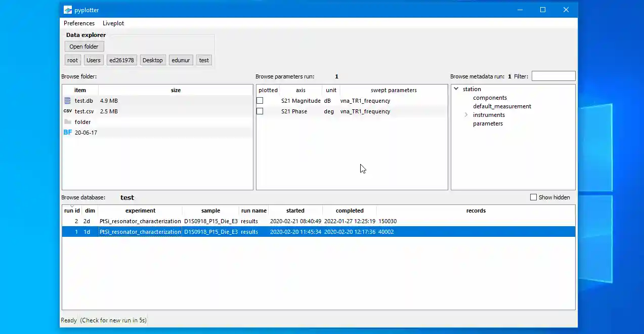Click the metadata Filter input field
Image resolution: width=644 pixels, height=334 pixels.
[x=553, y=76]
